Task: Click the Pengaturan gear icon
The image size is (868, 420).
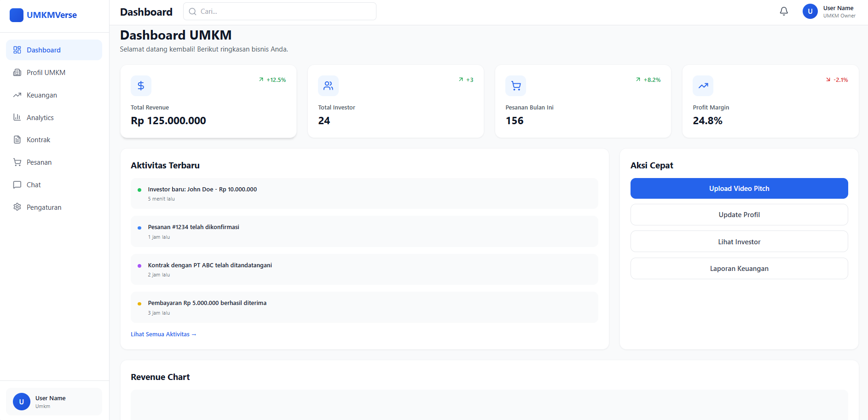Action: [x=17, y=207]
